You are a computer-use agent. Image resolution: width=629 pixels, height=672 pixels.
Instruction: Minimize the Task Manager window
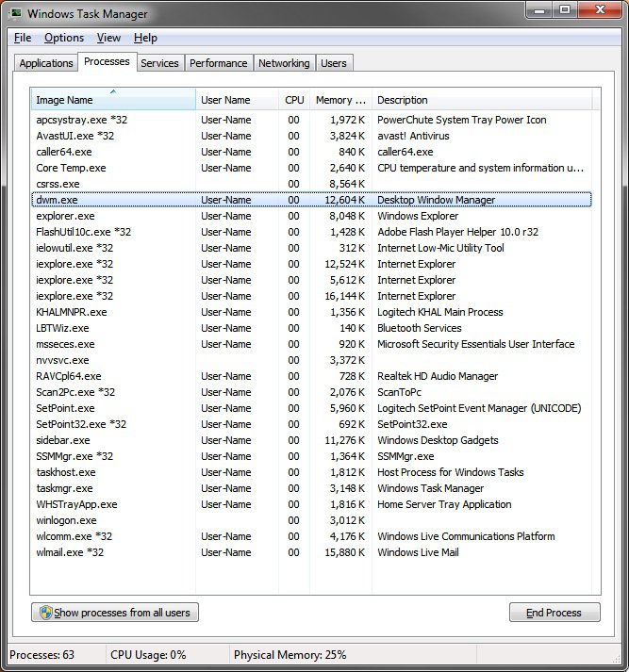pos(539,9)
